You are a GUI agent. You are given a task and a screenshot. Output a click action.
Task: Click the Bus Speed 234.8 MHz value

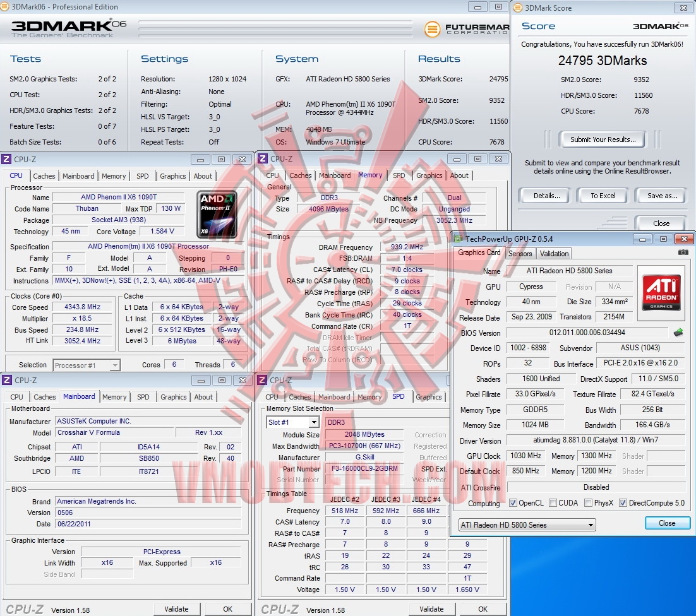click(83, 329)
